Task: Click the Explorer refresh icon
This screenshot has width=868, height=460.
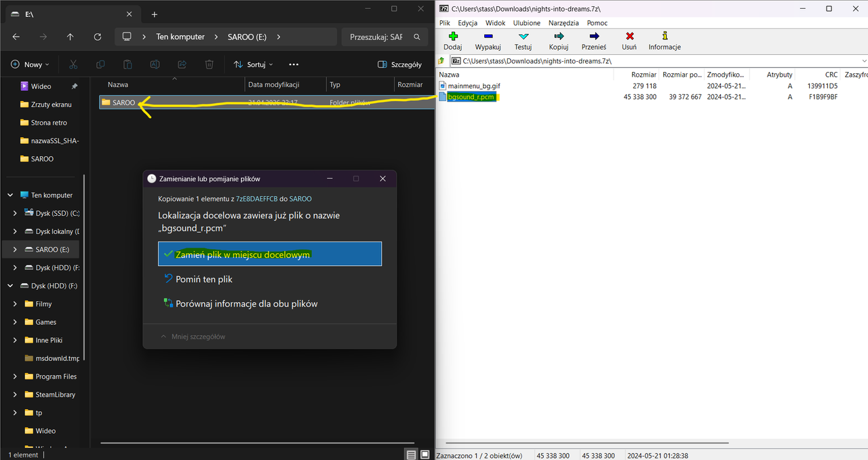Action: tap(98, 37)
